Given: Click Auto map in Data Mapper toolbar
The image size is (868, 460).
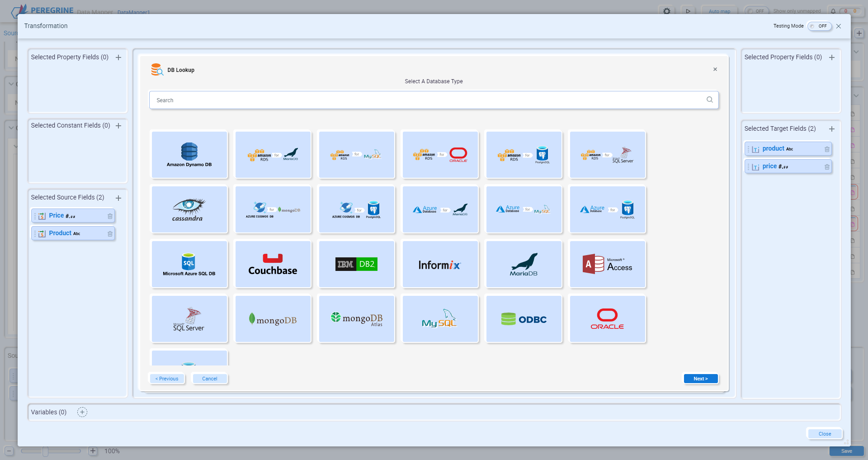Looking at the screenshot, I should tap(719, 11).
